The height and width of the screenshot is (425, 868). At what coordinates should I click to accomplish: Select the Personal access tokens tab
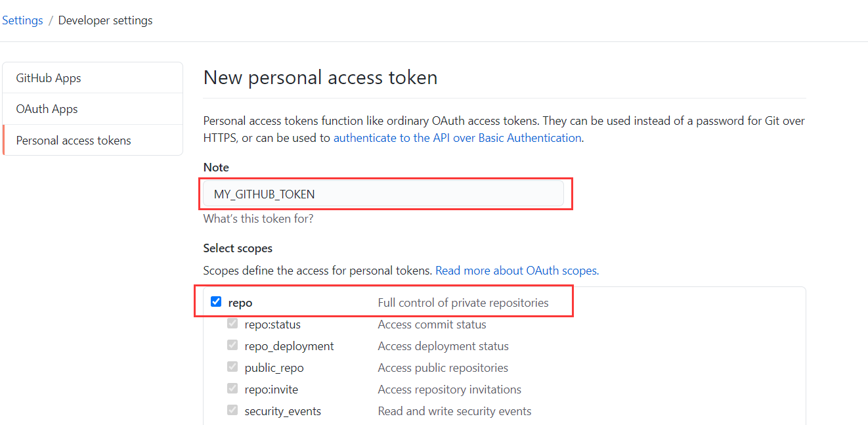click(x=74, y=140)
